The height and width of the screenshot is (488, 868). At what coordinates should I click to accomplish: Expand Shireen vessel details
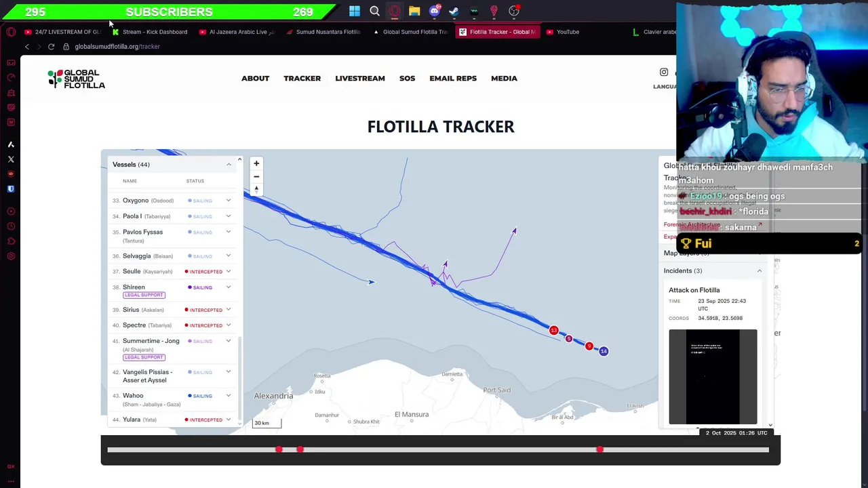228,287
